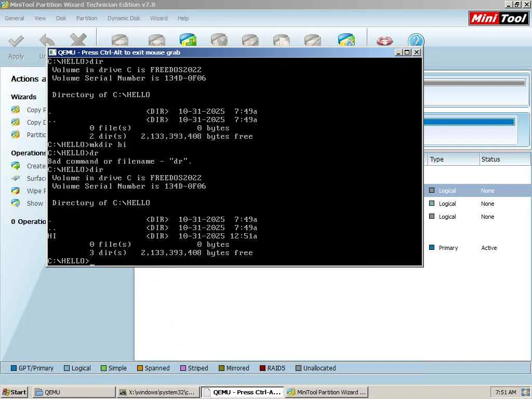
Task: Open the Disk menu
Action: click(61, 18)
